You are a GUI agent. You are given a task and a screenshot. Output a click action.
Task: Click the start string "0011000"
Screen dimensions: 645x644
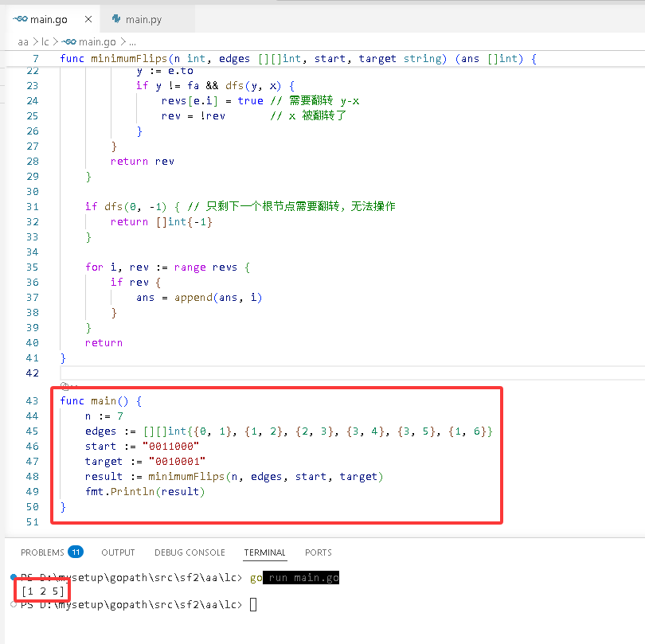tap(170, 447)
